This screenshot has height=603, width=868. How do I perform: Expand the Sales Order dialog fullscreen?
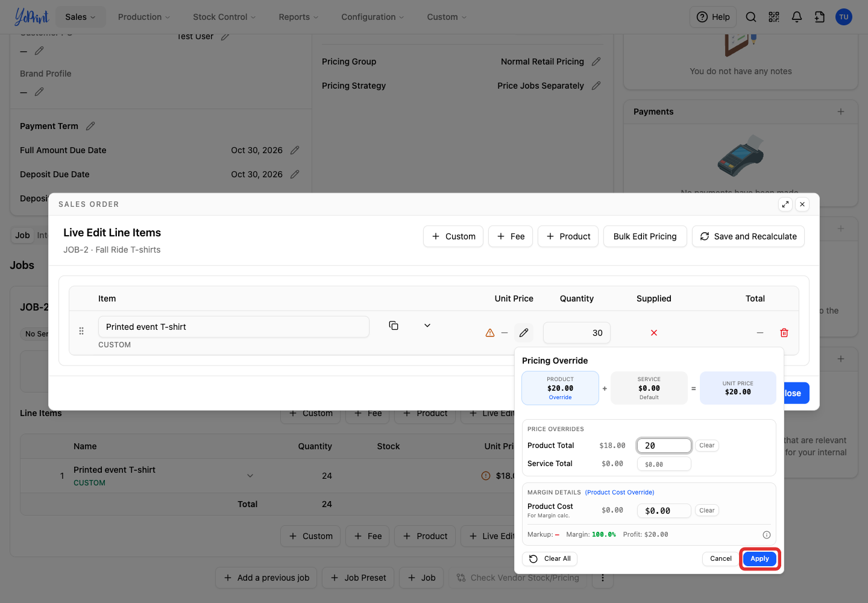click(x=785, y=204)
